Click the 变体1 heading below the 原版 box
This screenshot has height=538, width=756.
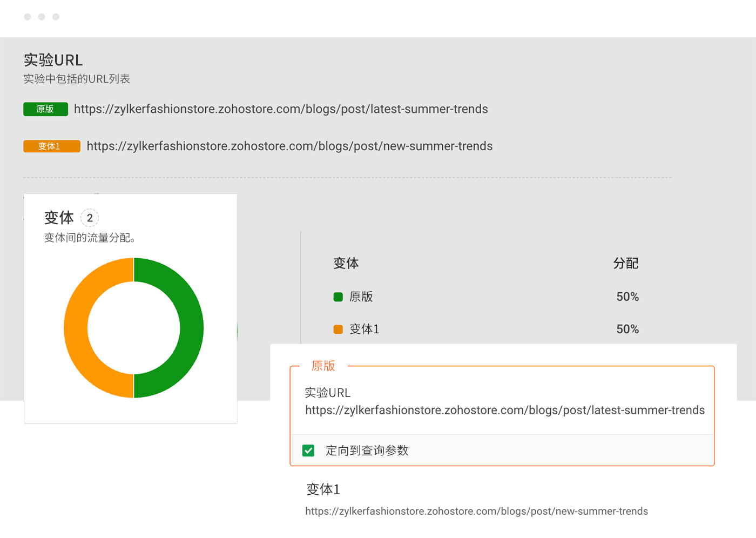point(323,489)
